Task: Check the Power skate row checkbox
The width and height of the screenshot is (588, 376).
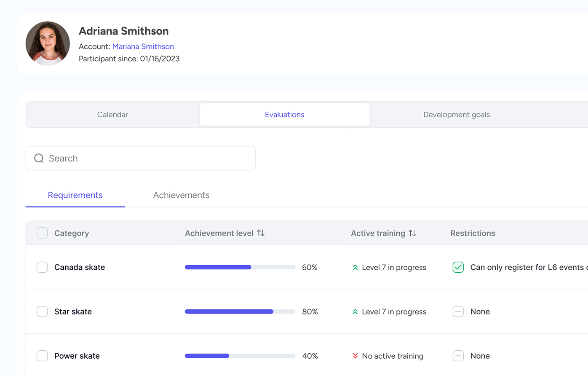Action: tap(42, 356)
